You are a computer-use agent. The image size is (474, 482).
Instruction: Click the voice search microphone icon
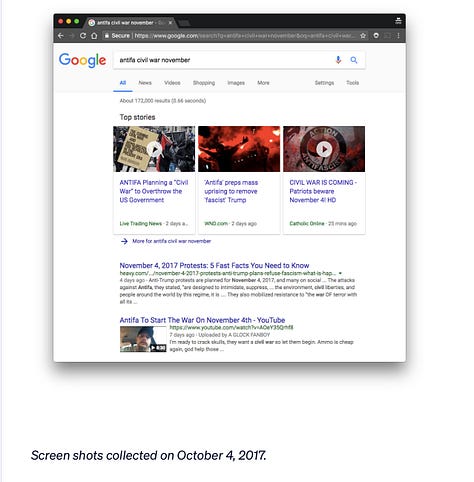click(x=338, y=60)
